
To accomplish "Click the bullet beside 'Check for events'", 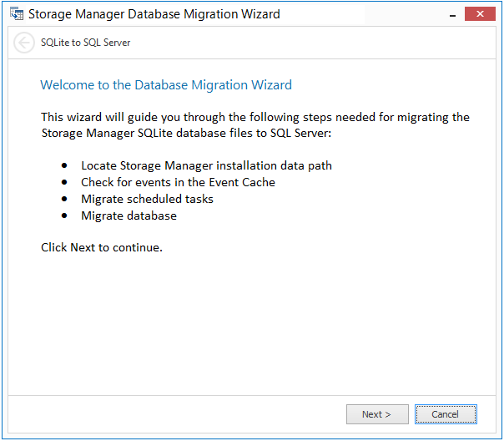I will pos(65,183).
